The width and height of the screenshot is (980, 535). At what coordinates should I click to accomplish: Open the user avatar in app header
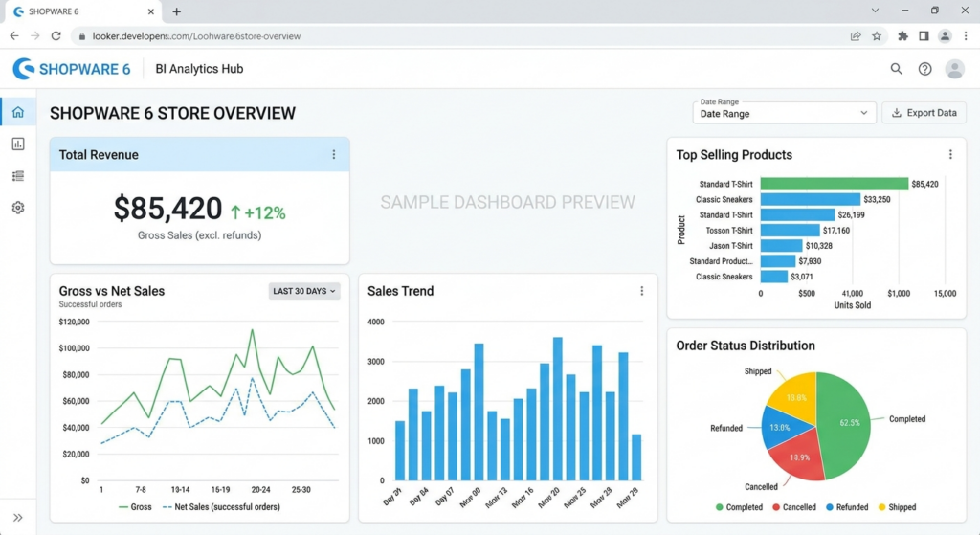(954, 69)
